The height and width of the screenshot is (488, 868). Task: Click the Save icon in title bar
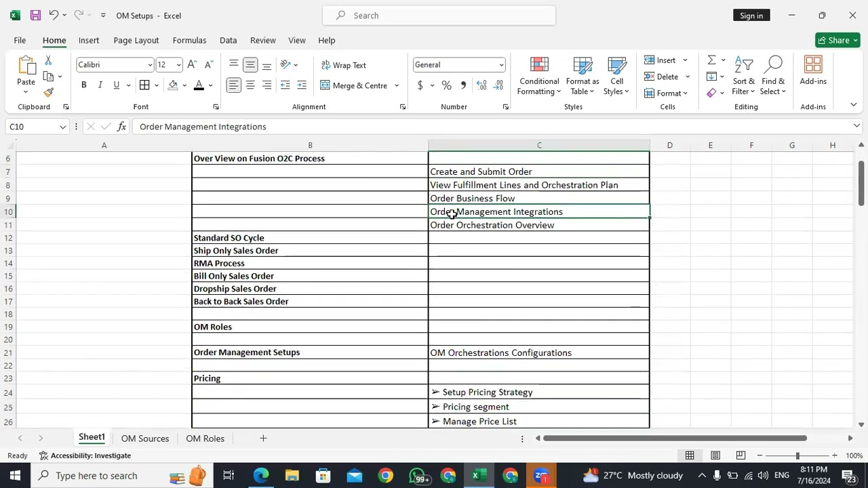click(x=35, y=15)
